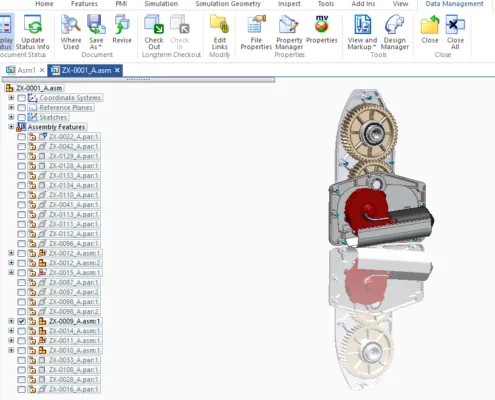This screenshot has width=495, height=400.
Task: Open Edit Links tool
Action: pyautogui.click(x=220, y=32)
